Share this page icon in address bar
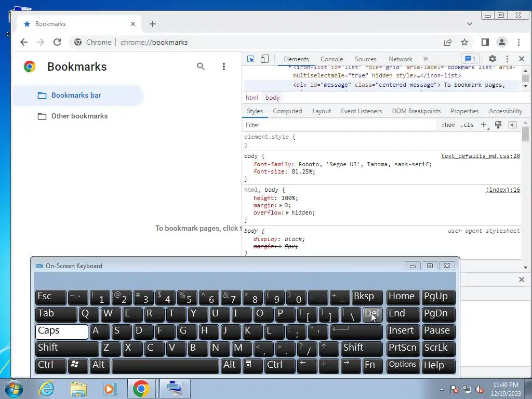The height and width of the screenshot is (399, 532). coord(448,42)
